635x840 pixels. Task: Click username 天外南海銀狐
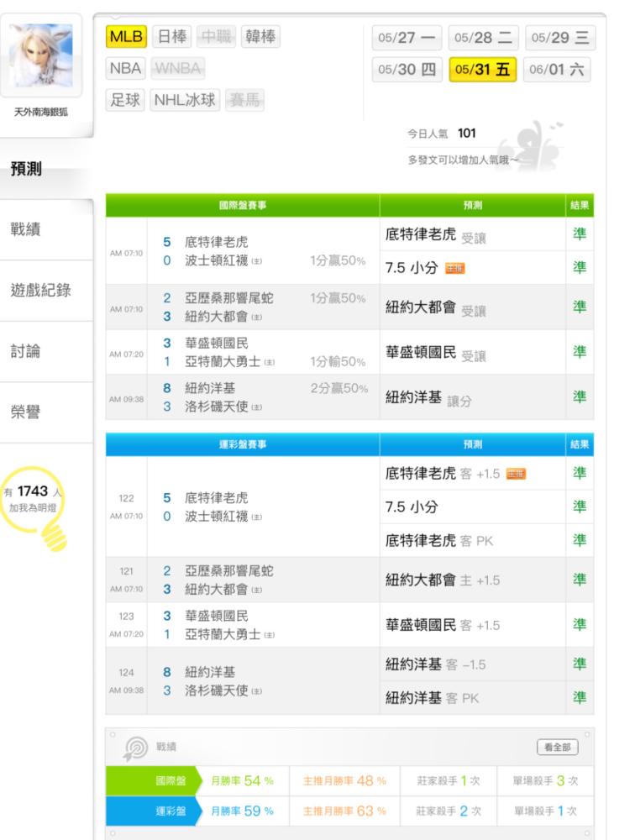(x=40, y=112)
